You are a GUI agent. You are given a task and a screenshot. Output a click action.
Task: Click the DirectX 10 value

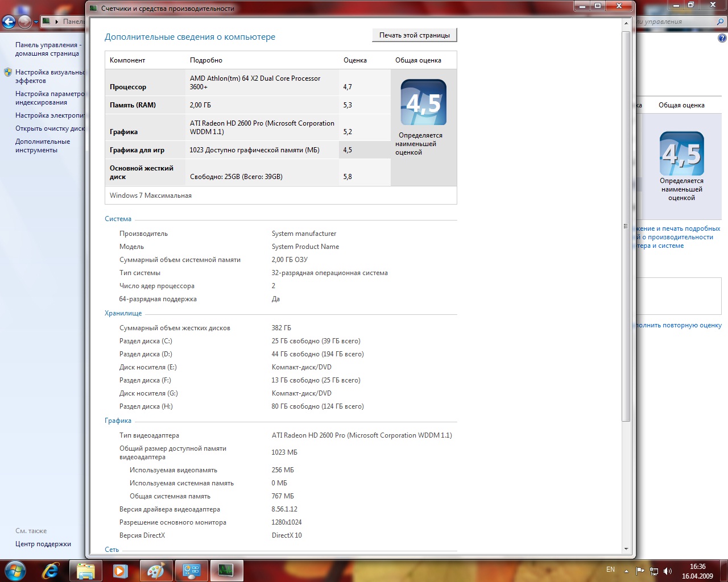pos(287,535)
